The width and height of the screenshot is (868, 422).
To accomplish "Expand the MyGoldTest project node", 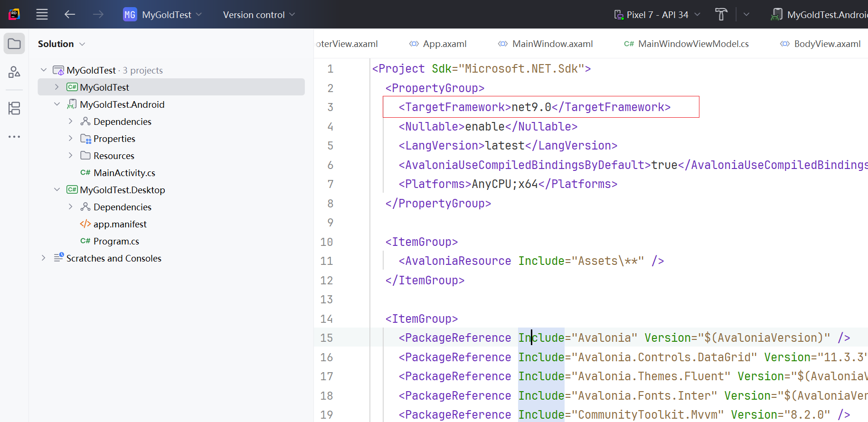I will tap(57, 87).
